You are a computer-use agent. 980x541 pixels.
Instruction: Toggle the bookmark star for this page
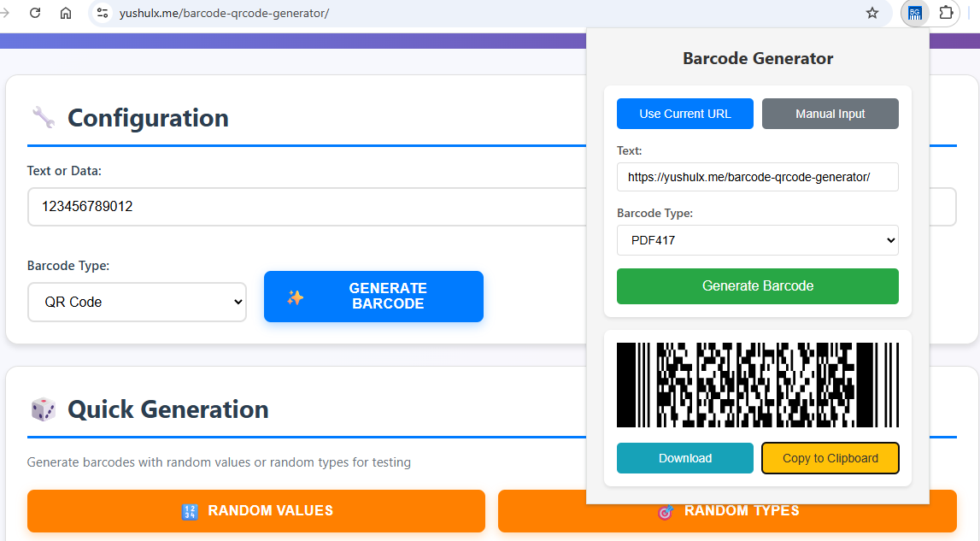(872, 13)
